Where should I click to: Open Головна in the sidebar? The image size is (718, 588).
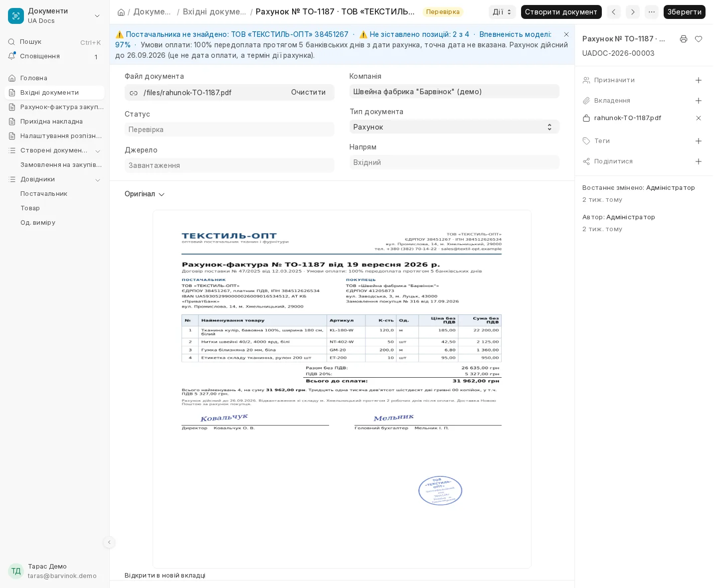55,78
